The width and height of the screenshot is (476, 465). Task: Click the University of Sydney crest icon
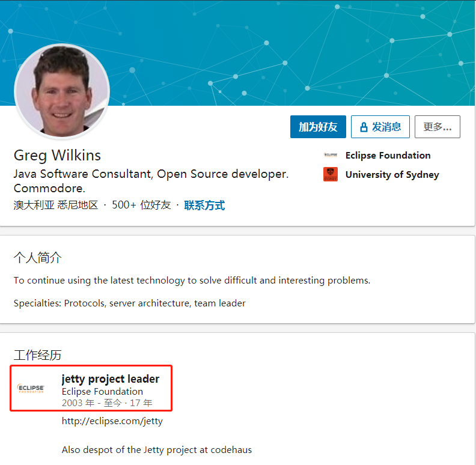[x=331, y=174]
